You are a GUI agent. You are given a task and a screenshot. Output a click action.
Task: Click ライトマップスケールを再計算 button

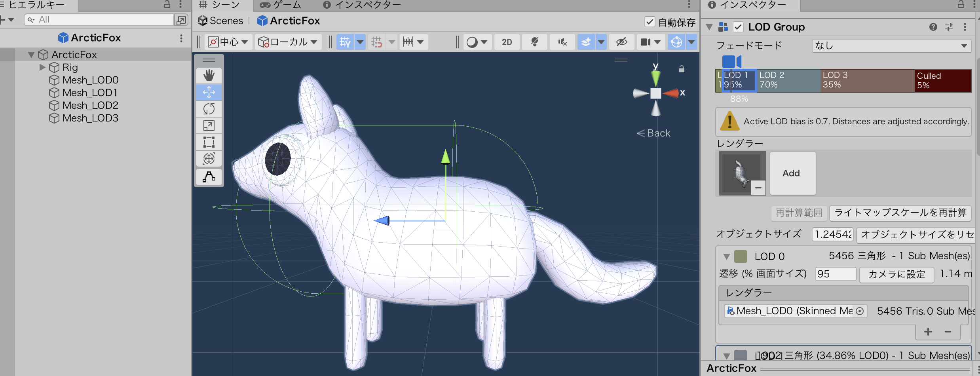click(900, 213)
